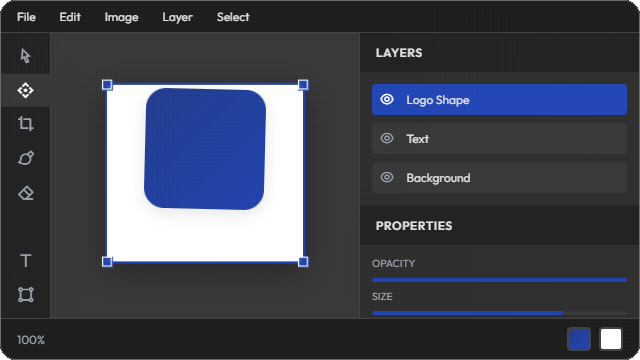The width and height of the screenshot is (640, 360).
Task: Select the Crop tool
Action: click(25, 124)
